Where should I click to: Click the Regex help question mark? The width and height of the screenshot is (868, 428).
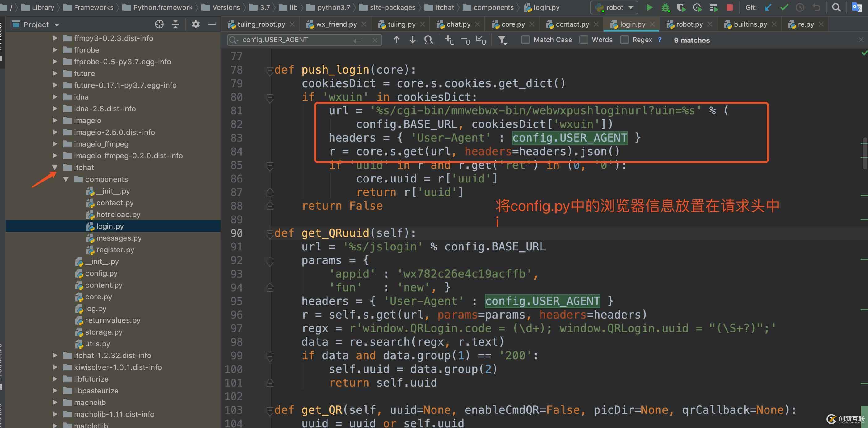(x=660, y=40)
